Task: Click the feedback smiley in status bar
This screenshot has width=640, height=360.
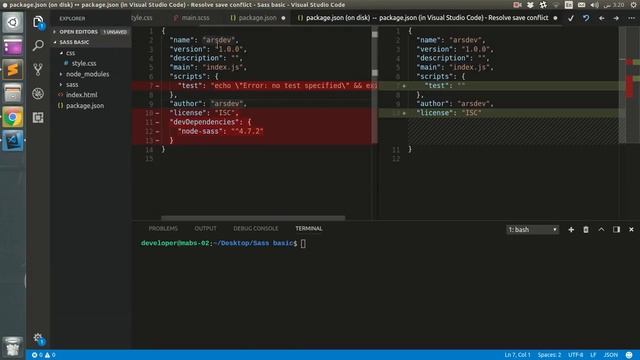Action: click(629, 355)
